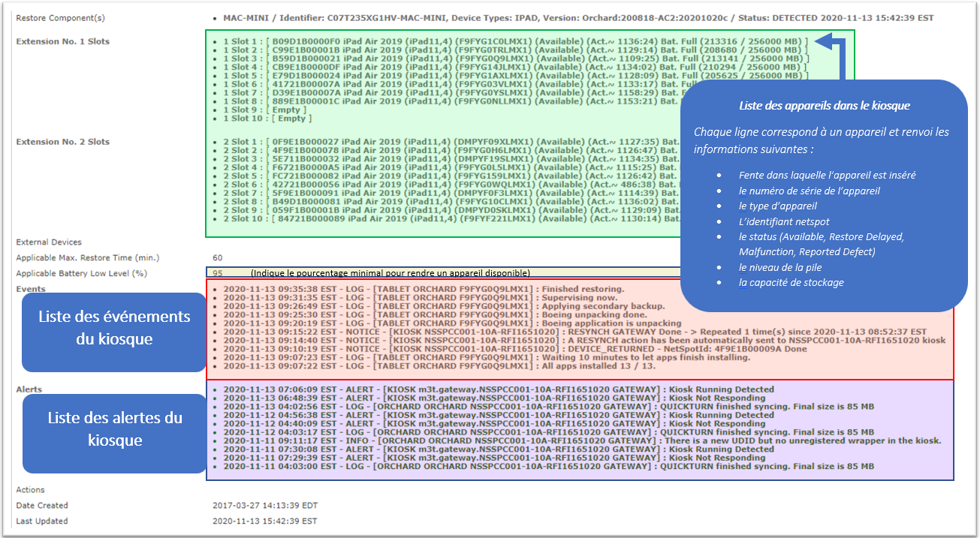Click the 'External Devices' label
The width and height of the screenshot is (980, 538).
point(49,242)
